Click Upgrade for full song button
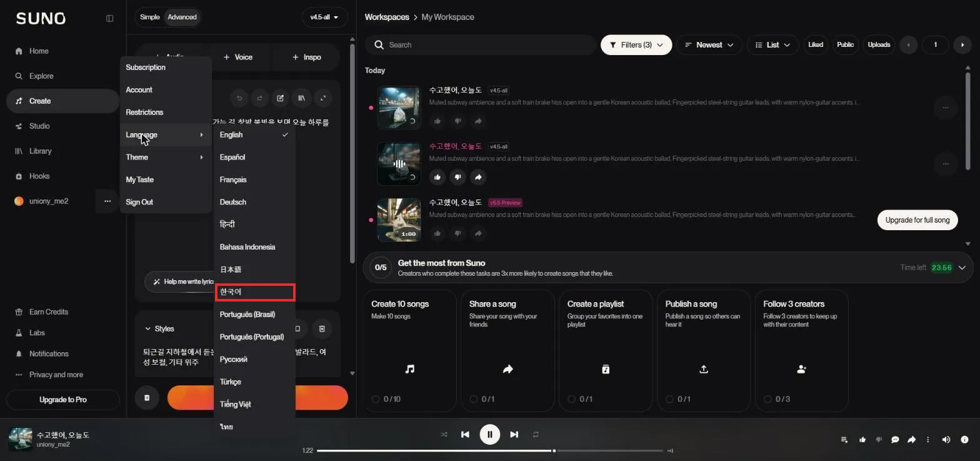The width and height of the screenshot is (980, 461). coord(917,220)
